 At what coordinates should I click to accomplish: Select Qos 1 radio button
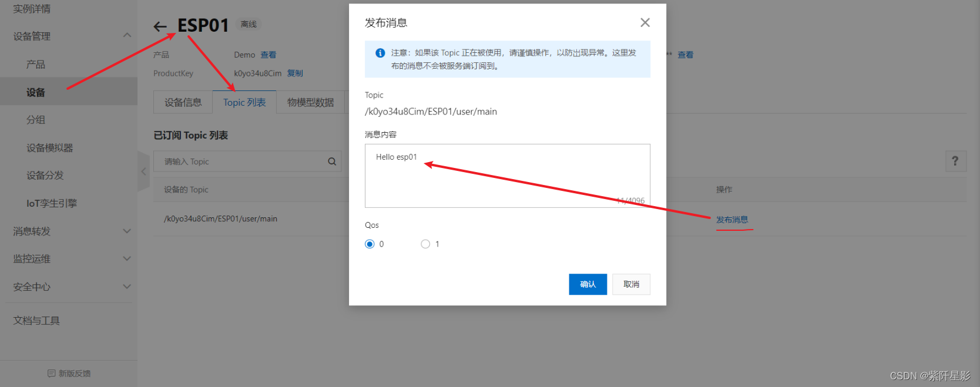pyautogui.click(x=425, y=244)
